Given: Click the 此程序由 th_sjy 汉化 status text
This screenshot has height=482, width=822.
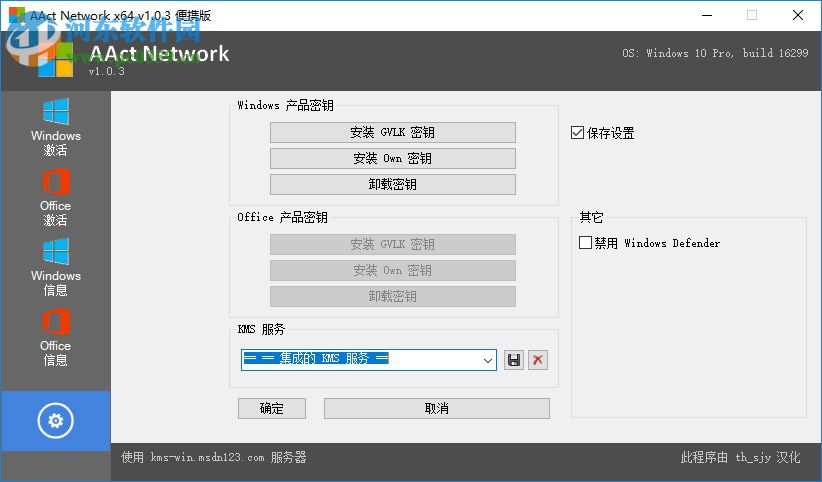Looking at the screenshot, I should click(741, 457).
